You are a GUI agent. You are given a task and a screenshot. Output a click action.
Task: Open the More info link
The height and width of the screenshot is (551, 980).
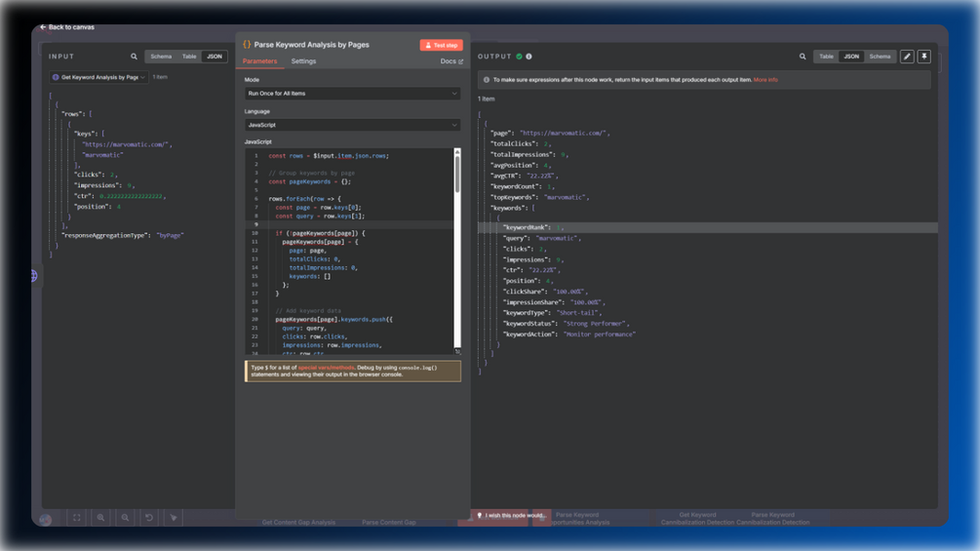[765, 80]
